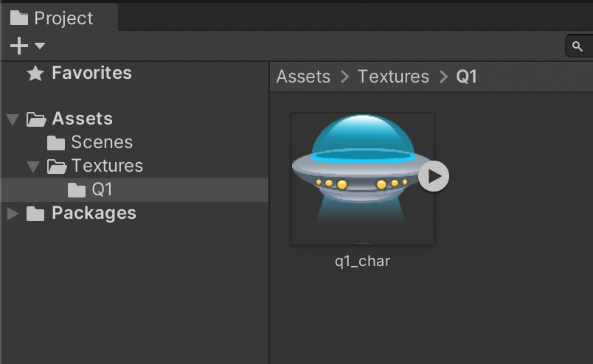This screenshot has height=364, width=593.
Task: Collapse the Assets folder arrow
Action: pyautogui.click(x=12, y=119)
